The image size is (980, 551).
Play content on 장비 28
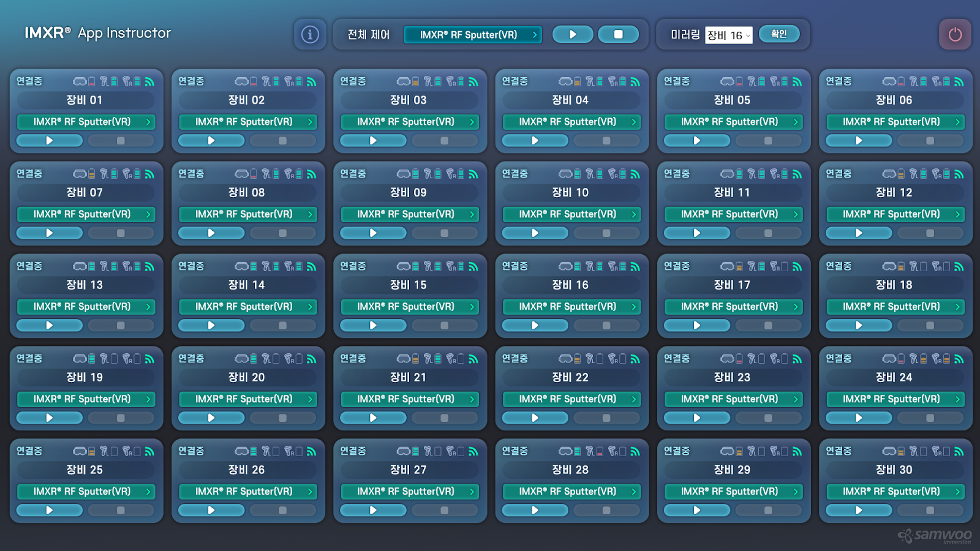[x=535, y=511]
